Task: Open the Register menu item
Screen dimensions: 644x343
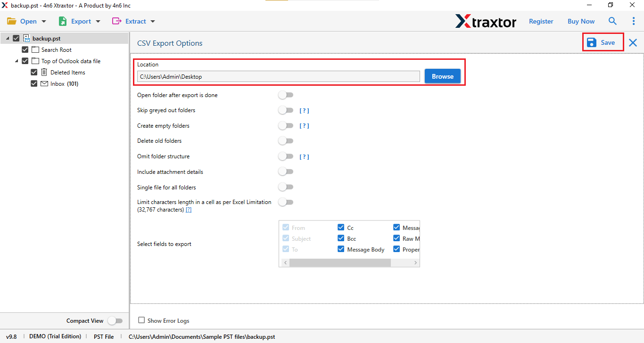Action: (x=541, y=21)
